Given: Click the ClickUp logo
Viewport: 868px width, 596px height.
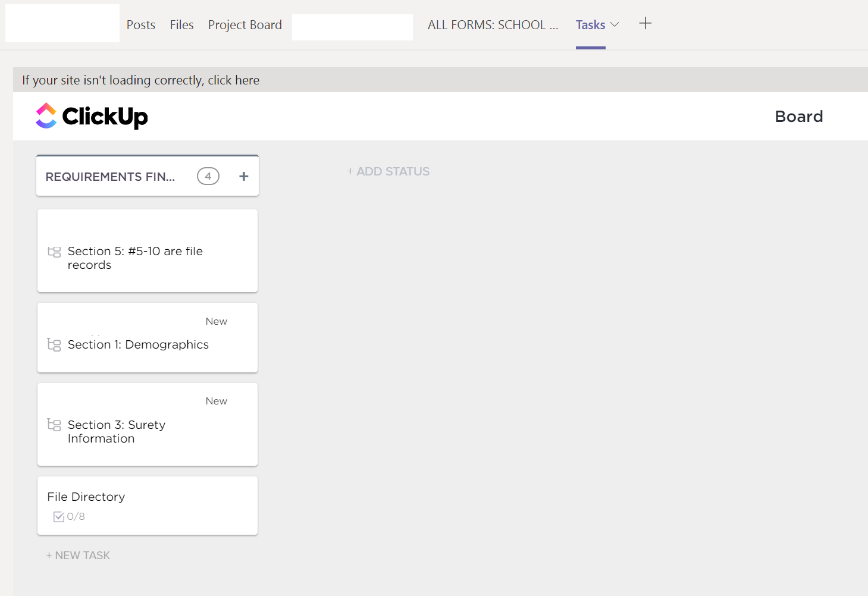Looking at the screenshot, I should point(92,116).
